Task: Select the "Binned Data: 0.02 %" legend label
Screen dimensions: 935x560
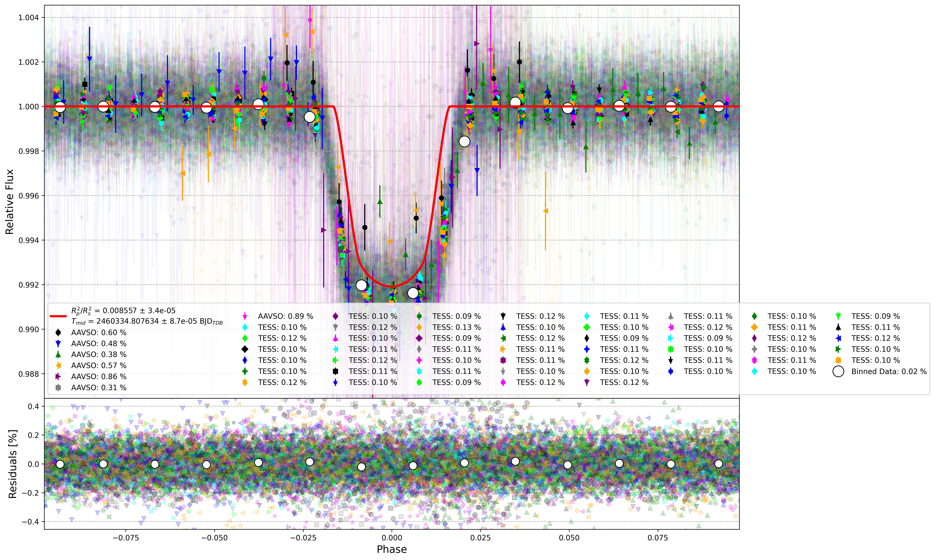Action: click(x=889, y=371)
